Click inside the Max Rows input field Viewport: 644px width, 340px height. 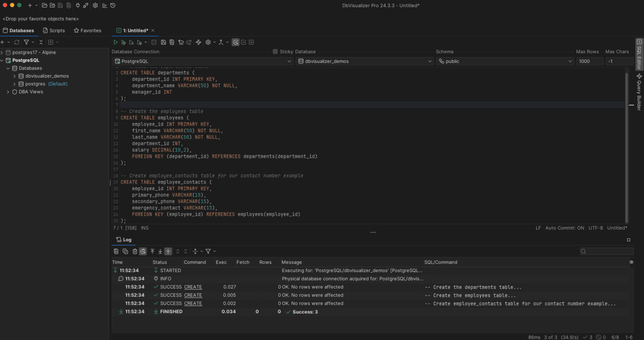click(x=589, y=61)
